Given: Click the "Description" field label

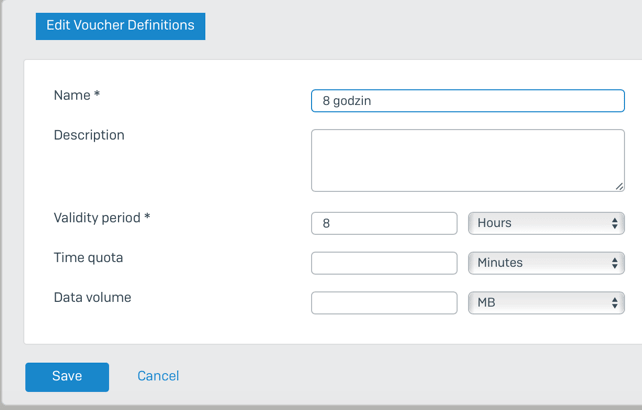Looking at the screenshot, I should 89,135.
